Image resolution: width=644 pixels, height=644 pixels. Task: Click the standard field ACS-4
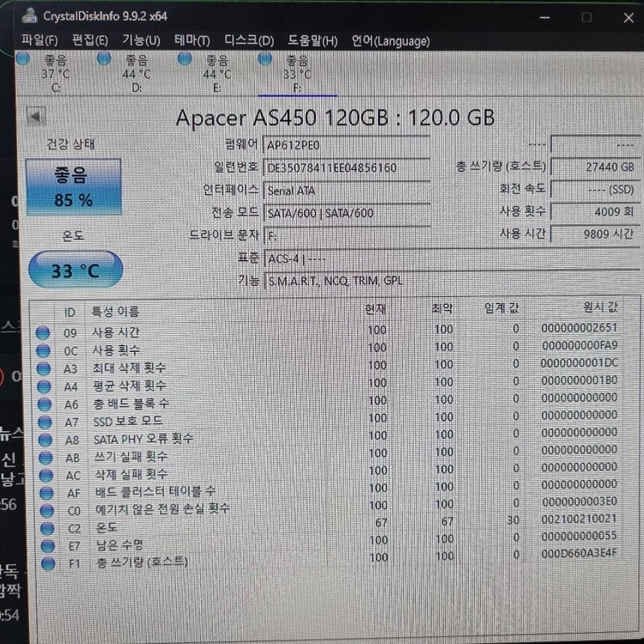pos(452,258)
